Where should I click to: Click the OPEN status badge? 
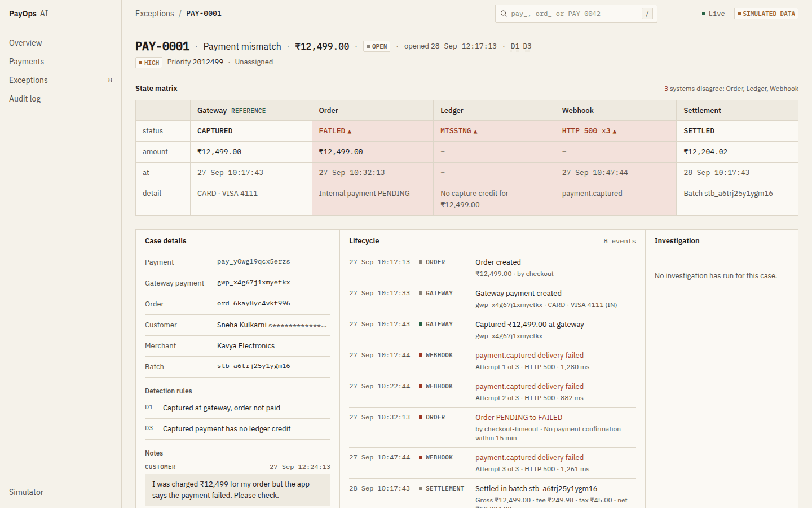pos(377,46)
